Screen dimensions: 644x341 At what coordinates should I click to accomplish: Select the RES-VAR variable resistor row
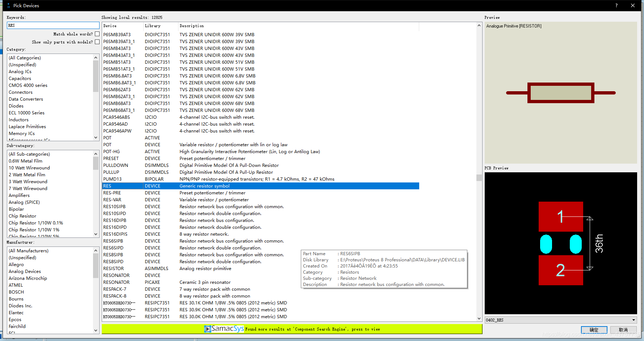click(x=261, y=199)
